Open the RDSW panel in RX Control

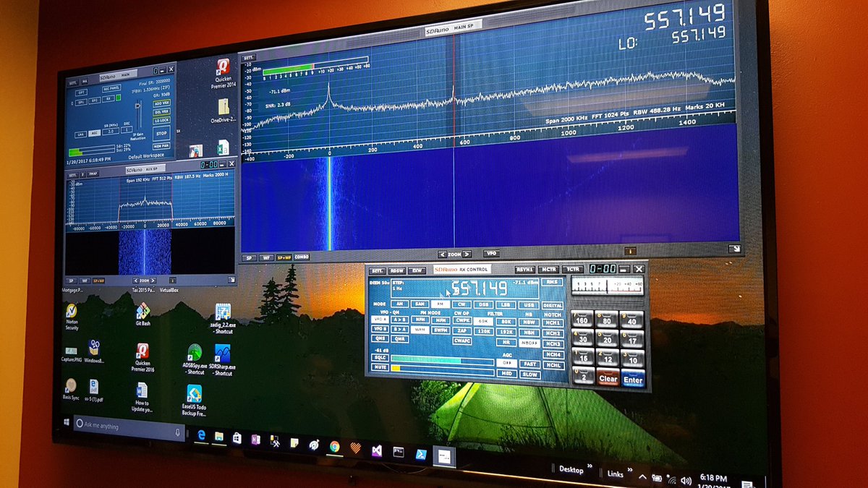pyautogui.click(x=397, y=271)
